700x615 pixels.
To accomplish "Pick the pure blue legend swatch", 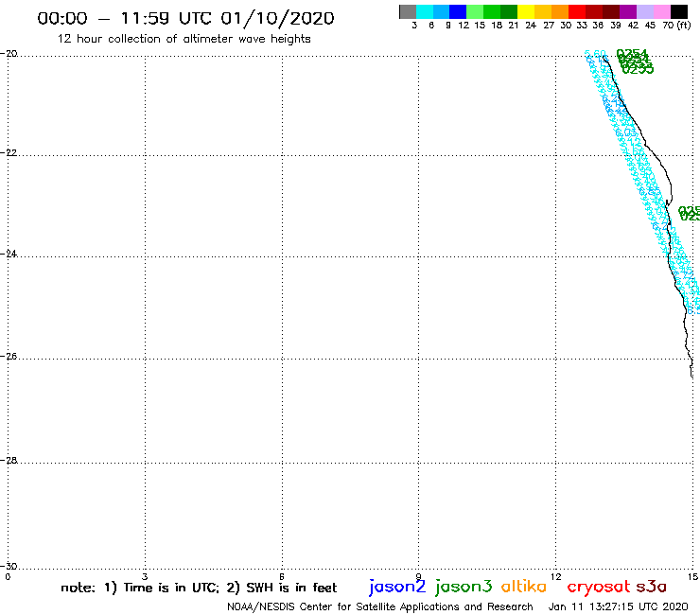I will [458, 11].
